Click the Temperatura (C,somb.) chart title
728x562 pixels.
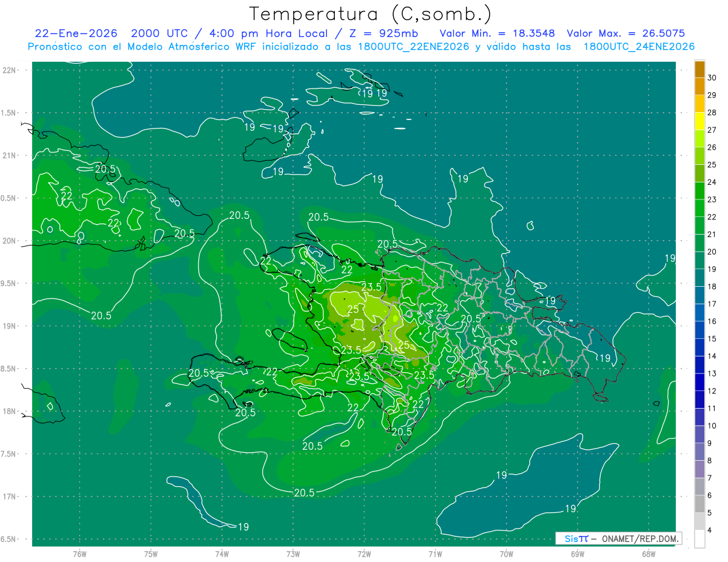point(370,14)
